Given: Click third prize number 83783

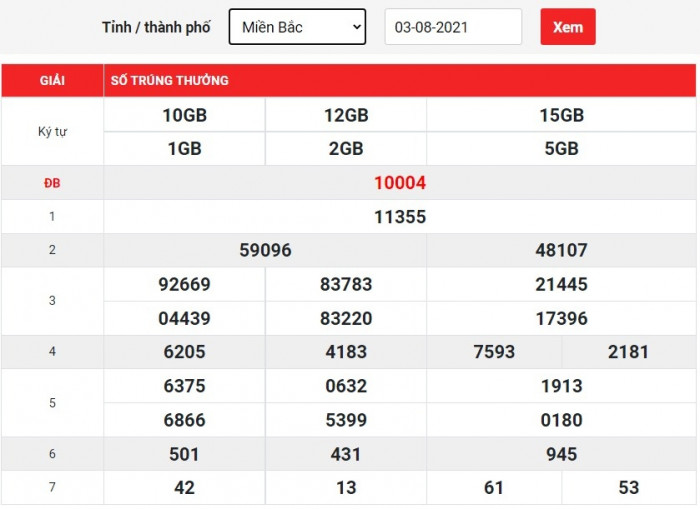Looking at the screenshot, I should point(346,284).
